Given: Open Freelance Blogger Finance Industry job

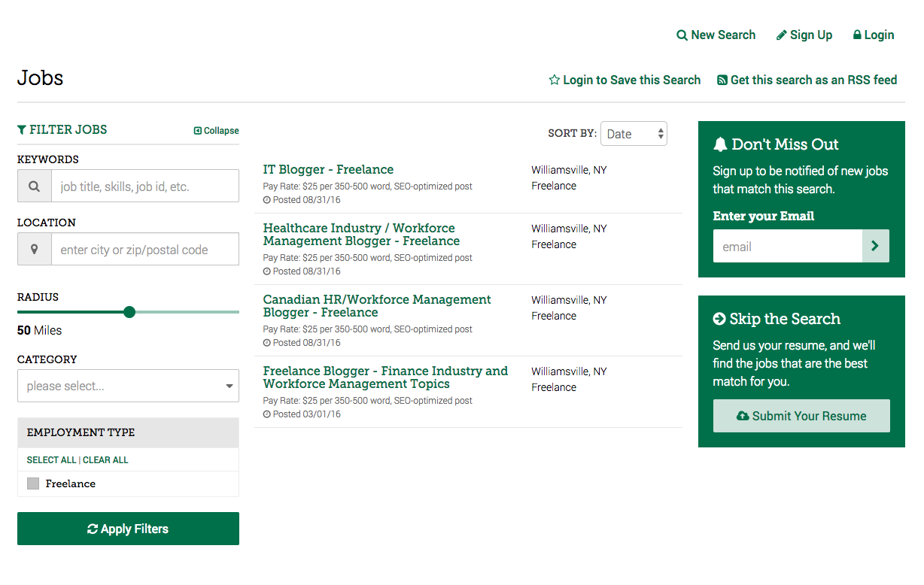Looking at the screenshot, I should click(x=385, y=377).
